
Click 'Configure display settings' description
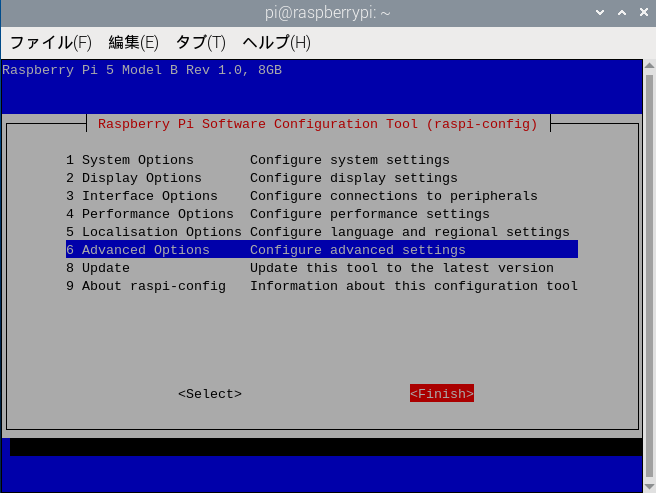pyautogui.click(x=354, y=178)
